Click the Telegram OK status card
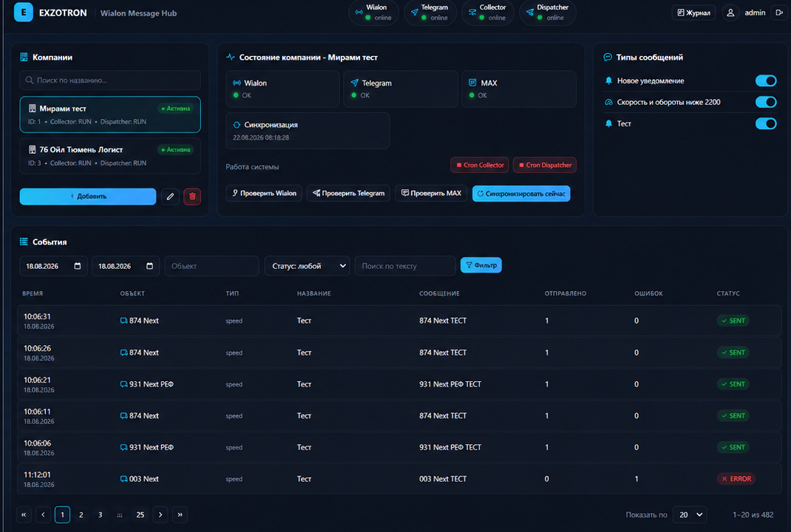 [x=401, y=89]
